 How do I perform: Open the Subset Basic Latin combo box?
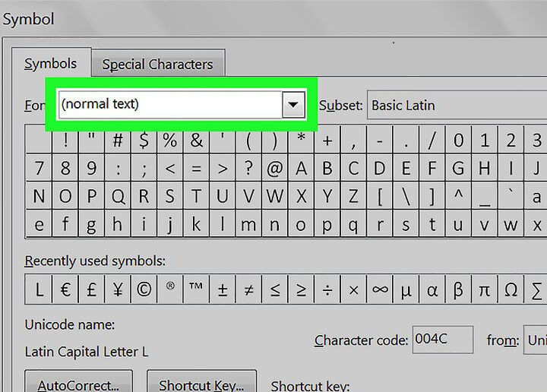coord(456,106)
